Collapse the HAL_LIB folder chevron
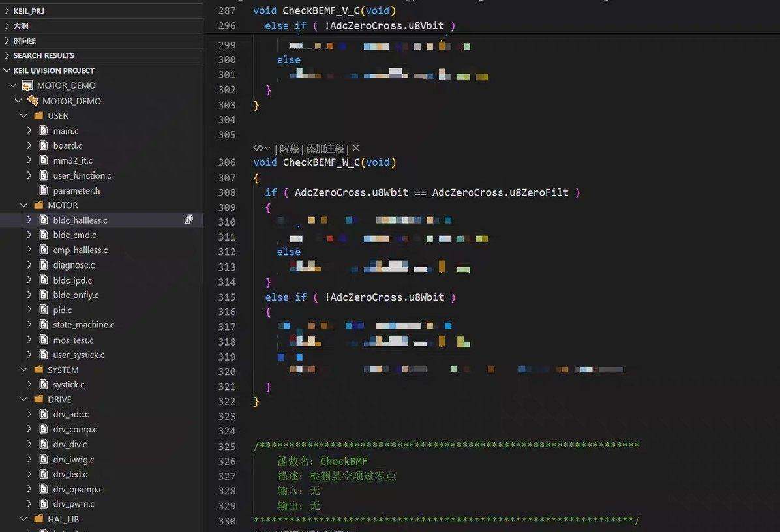This screenshot has width=780, height=532. (x=24, y=518)
